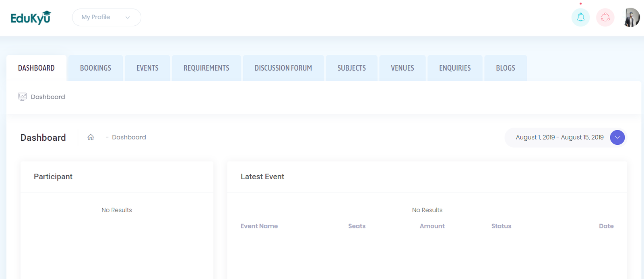Click the Status column header
Viewport: 644px width, 279px height.
click(501, 226)
